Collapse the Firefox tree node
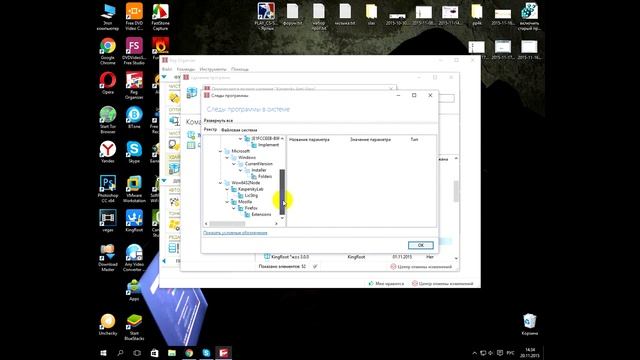The width and height of the screenshot is (640, 360). pyautogui.click(x=234, y=208)
